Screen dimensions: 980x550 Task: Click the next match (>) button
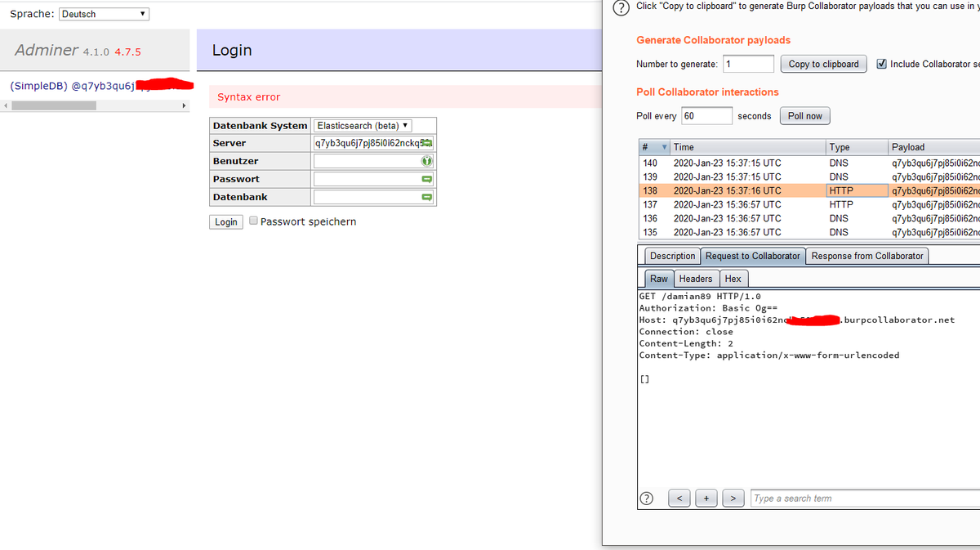pyautogui.click(x=733, y=498)
